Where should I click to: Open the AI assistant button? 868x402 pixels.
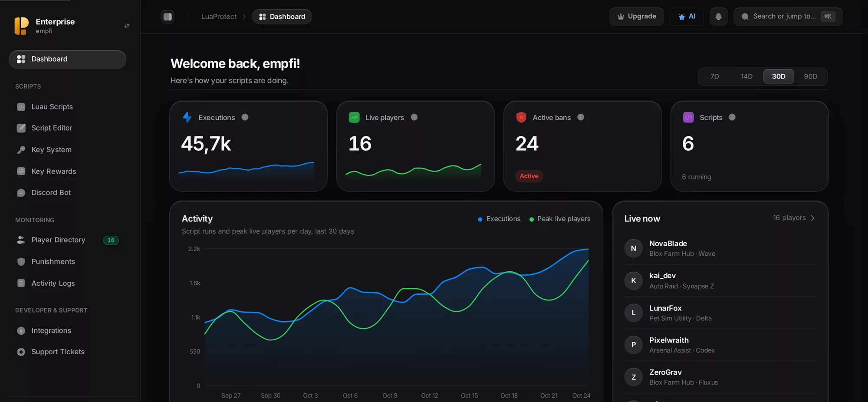click(687, 16)
